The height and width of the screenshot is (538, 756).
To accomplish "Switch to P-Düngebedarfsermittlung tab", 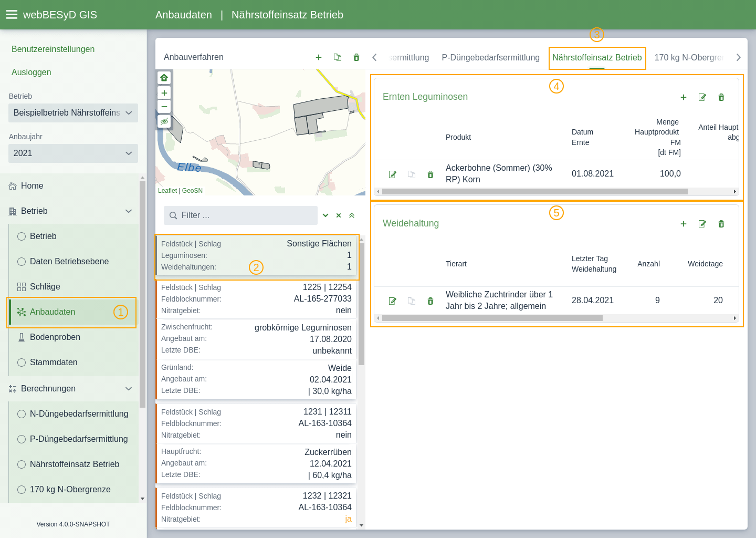I will click(490, 58).
